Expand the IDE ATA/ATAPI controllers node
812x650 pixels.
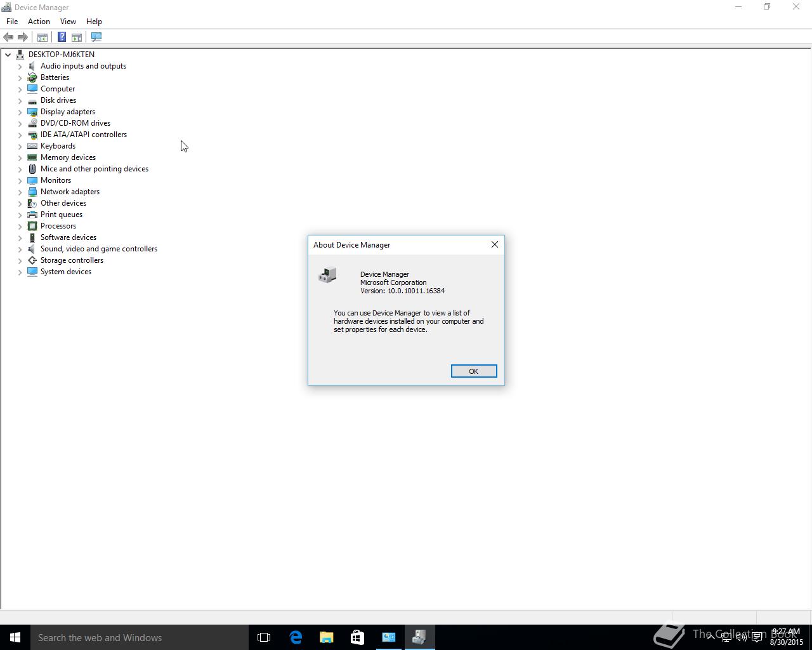point(20,135)
